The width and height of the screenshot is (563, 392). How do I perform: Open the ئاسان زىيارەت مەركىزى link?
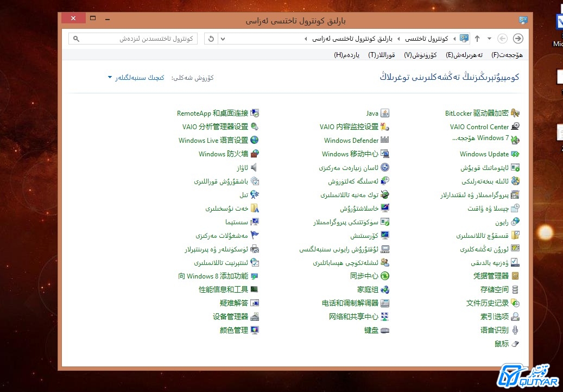[349, 168]
